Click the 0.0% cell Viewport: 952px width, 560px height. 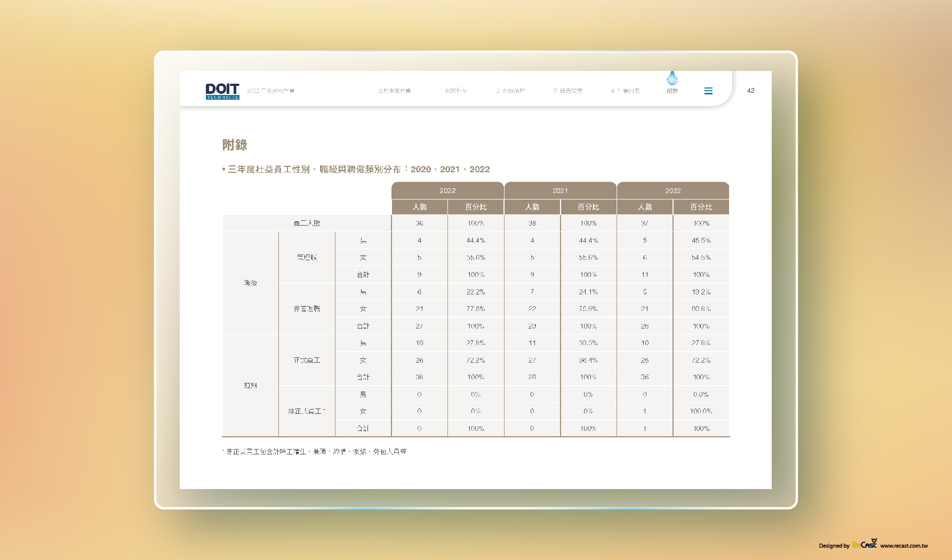[x=701, y=394]
